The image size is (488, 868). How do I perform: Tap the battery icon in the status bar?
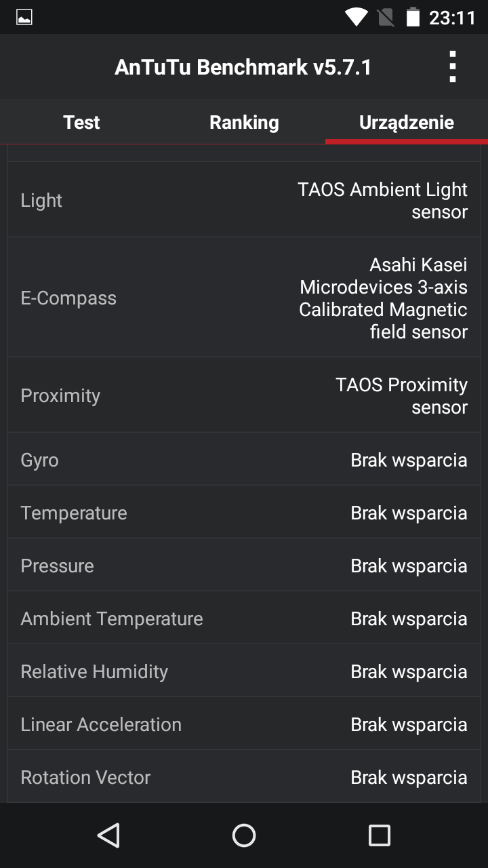pos(413,17)
